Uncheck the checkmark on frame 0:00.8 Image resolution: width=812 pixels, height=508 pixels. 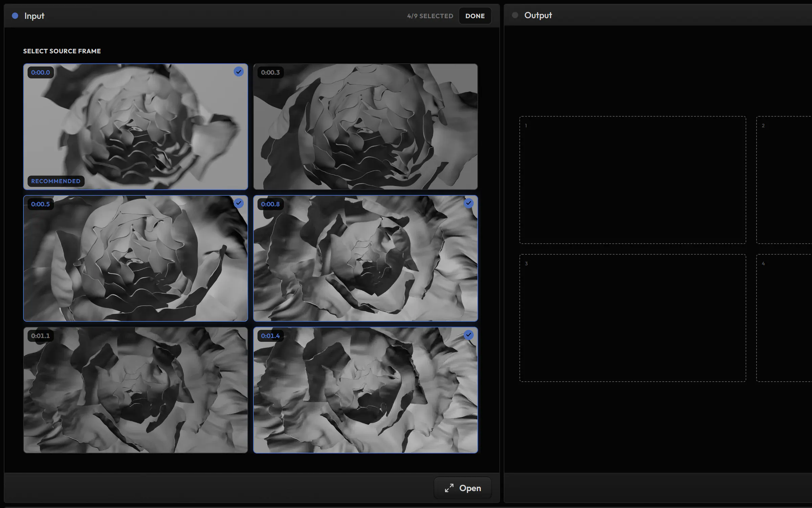pyautogui.click(x=468, y=203)
